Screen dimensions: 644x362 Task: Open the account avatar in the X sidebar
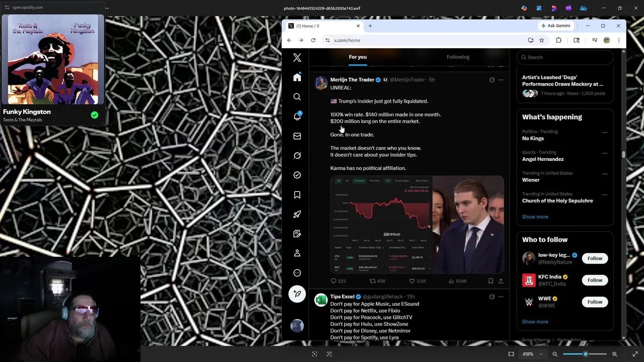pyautogui.click(x=297, y=325)
